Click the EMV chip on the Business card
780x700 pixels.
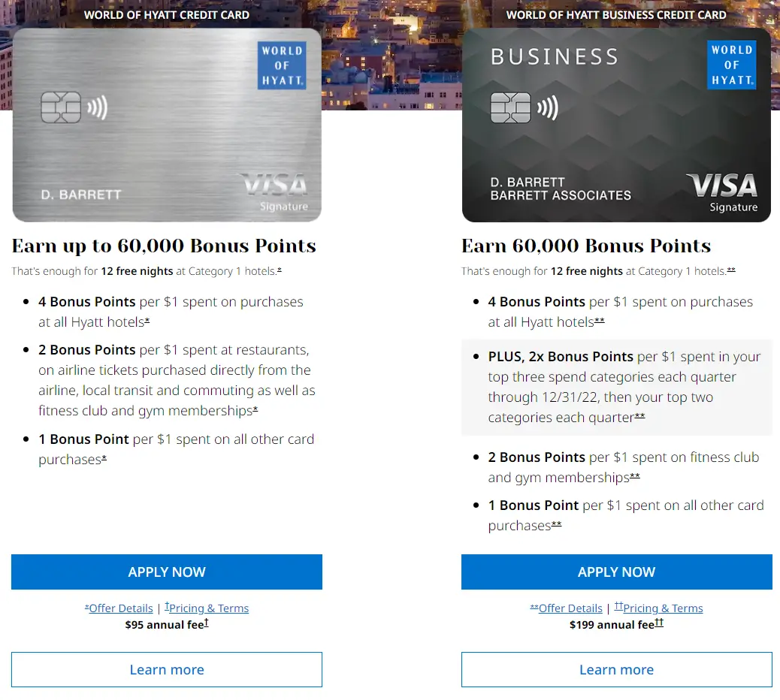(510, 107)
